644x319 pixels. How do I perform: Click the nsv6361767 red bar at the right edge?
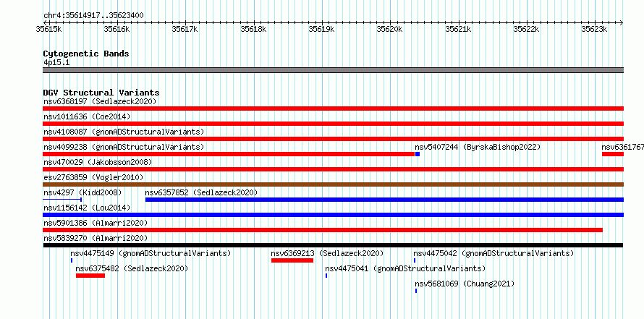coord(613,154)
